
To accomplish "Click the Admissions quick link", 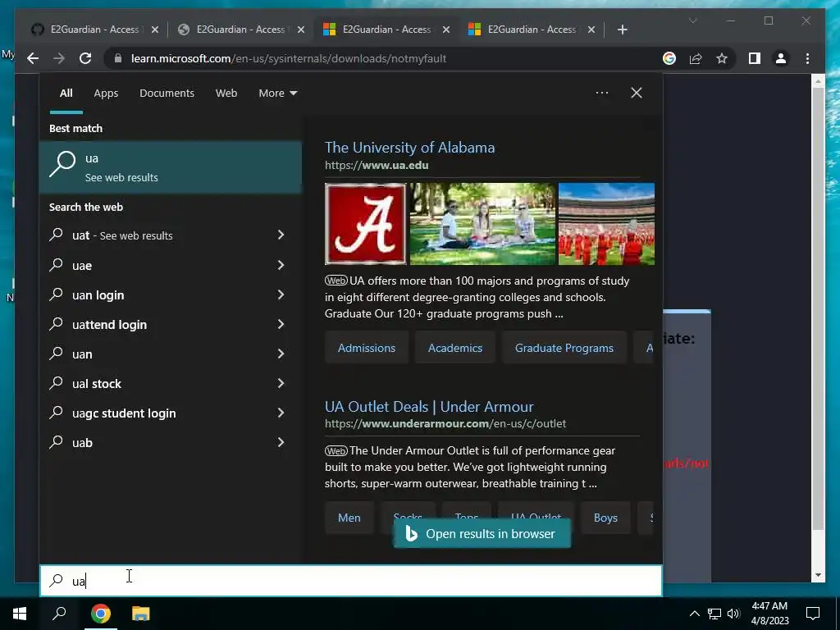I will 367,348.
